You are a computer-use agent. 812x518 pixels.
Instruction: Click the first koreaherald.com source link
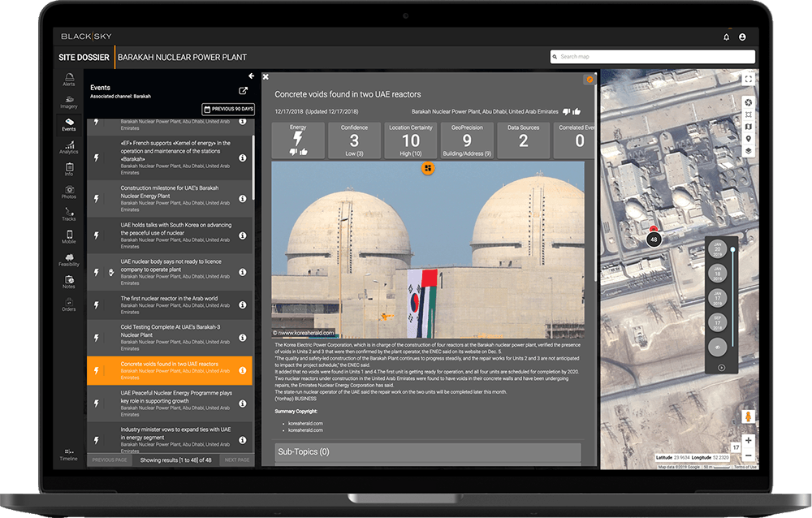[305, 423]
